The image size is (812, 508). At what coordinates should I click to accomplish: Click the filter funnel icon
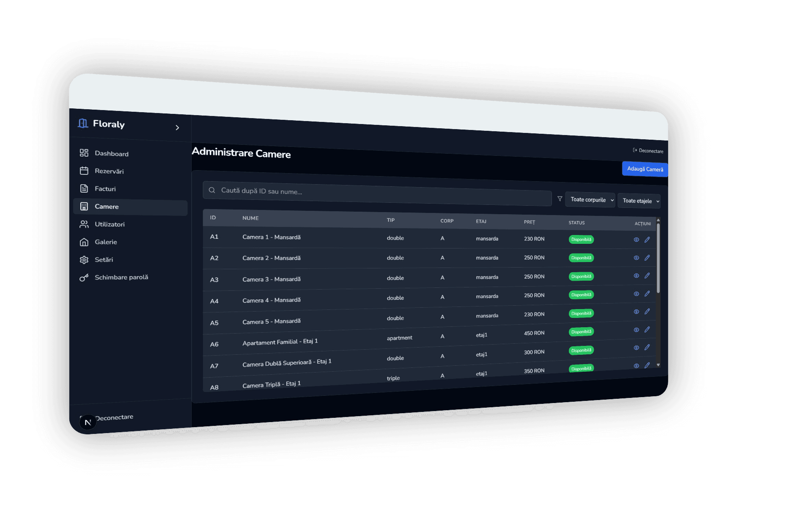pos(560,199)
